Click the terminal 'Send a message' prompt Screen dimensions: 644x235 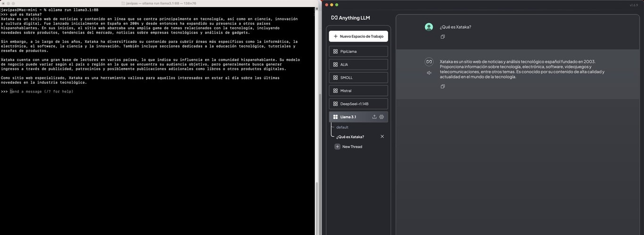42,92
